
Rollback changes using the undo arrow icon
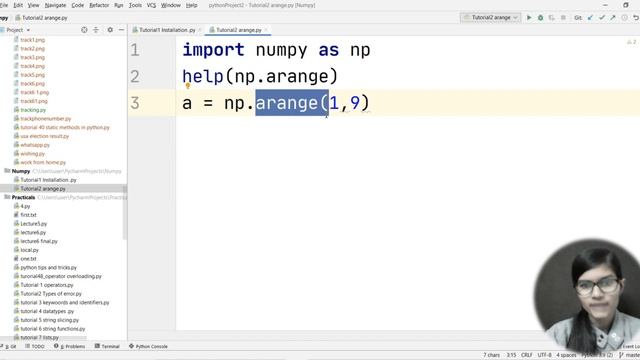tap(636, 18)
